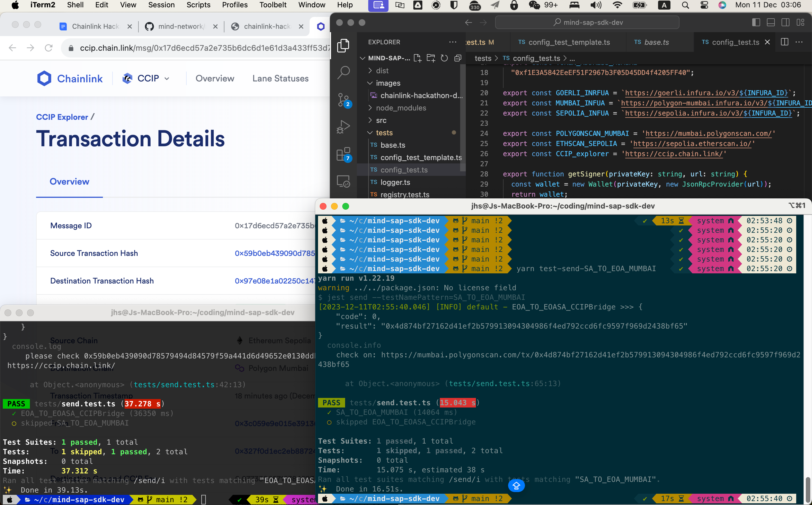Click the Refresh Explorer icon
812x505 pixels.
click(x=444, y=58)
